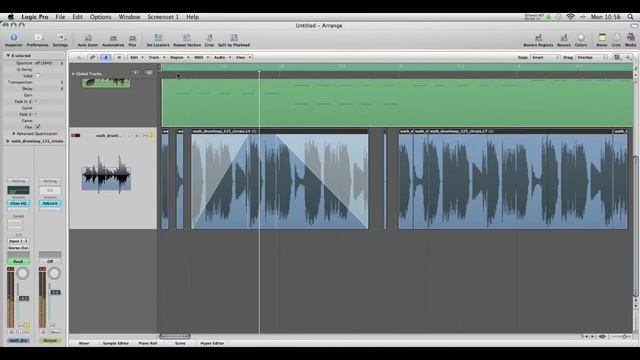
Task: Set output strip automation mode Off
Action: pos(50,261)
